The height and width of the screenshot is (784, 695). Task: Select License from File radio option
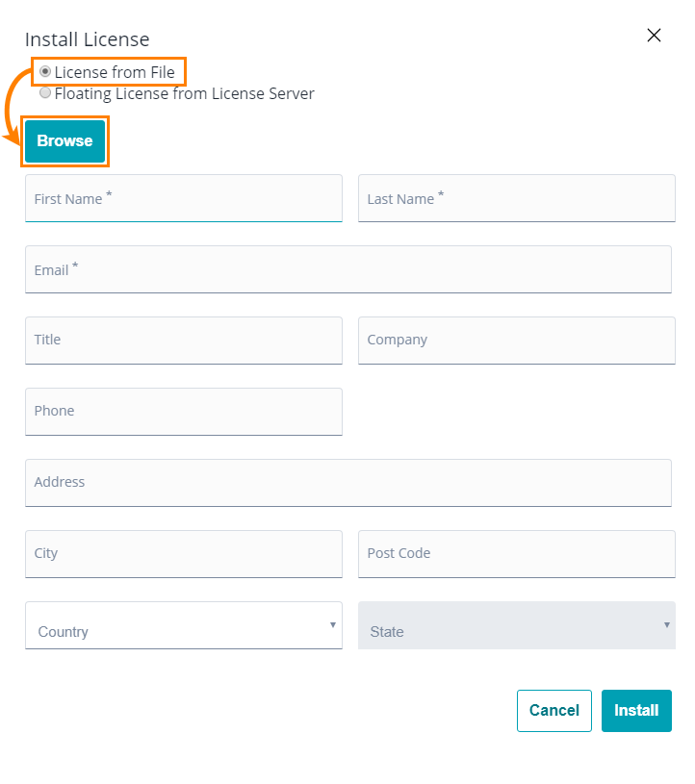[x=45, y=72]
